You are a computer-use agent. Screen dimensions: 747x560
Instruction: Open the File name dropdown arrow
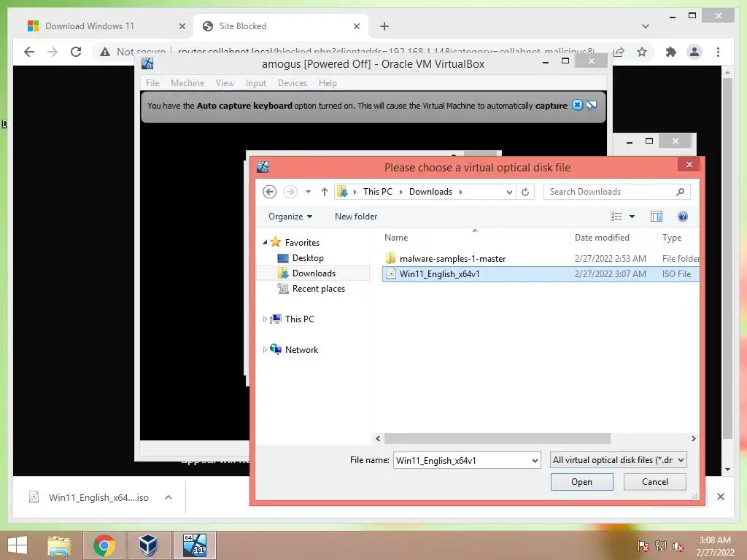(535, 461)
